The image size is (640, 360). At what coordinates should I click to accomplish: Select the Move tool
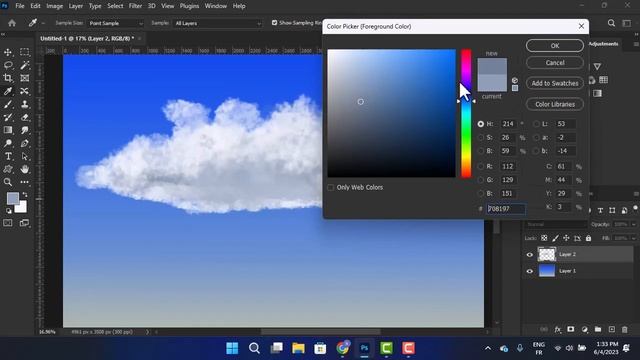point(8,52)
